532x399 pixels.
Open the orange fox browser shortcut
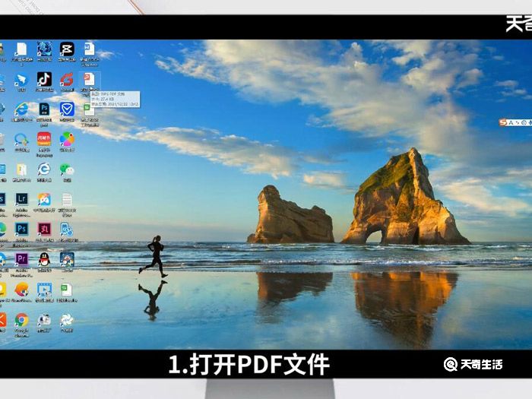(22, 290)
